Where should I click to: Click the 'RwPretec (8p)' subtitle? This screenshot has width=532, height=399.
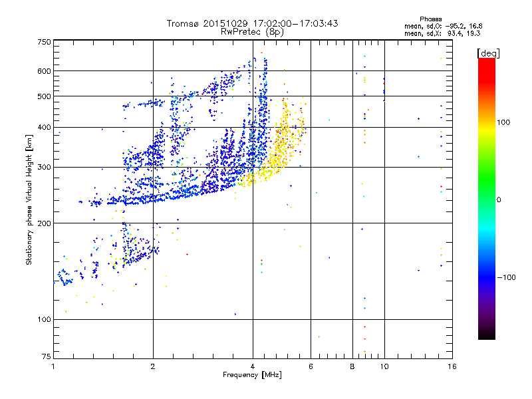coord(252,32)
